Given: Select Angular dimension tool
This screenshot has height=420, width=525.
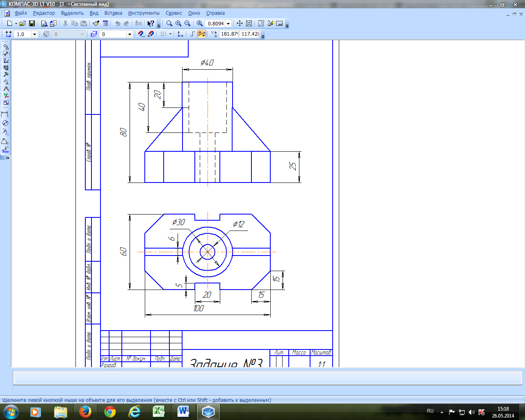Looking at the screenshot, I should coord(5,141).
